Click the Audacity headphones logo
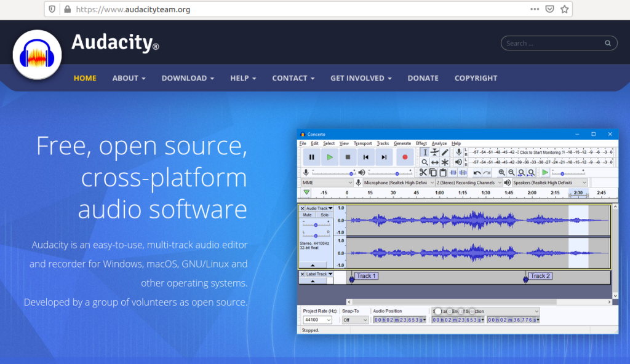The image size is (630, 364). [x=37, y=54]
